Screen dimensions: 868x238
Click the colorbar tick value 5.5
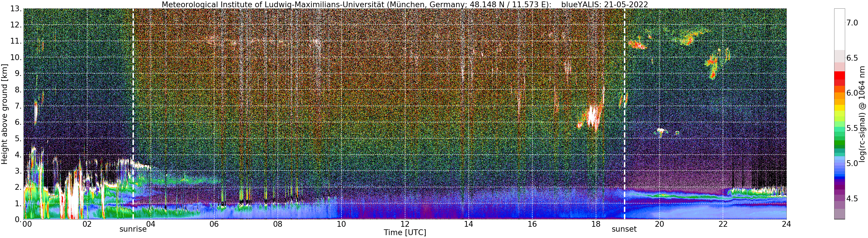click(x=852, y=128)
